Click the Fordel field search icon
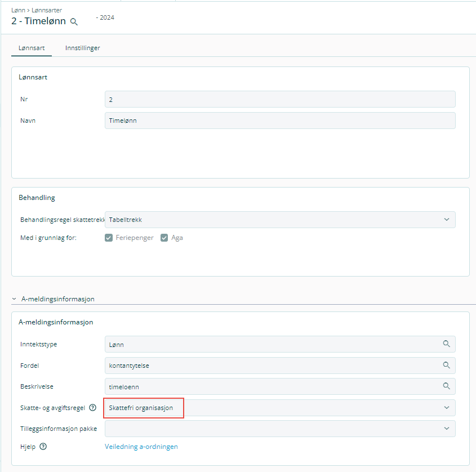 pyautogui.click(x=446, y=365)
